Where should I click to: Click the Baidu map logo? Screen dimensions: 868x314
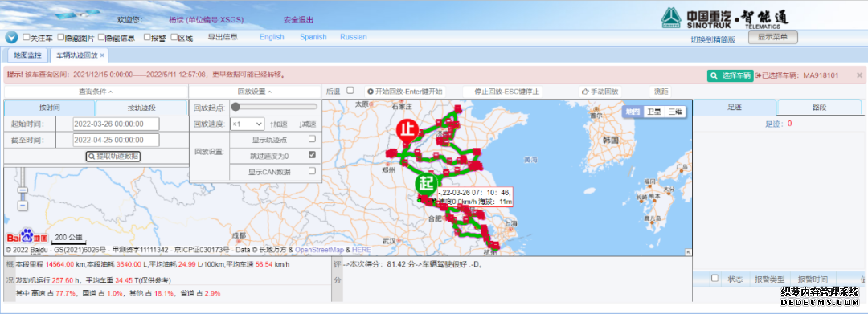click(x=27, y=237)
